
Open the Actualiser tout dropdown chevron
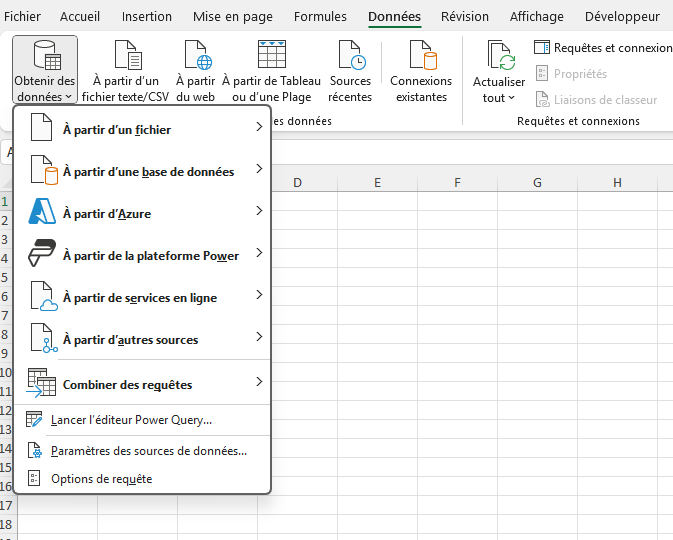(511, 98)
